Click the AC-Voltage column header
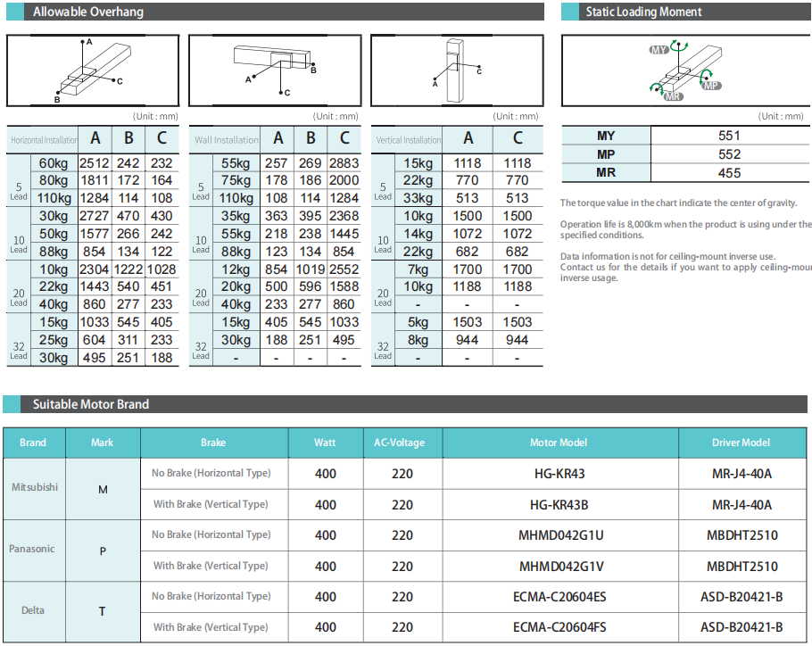Screen dimensions: 812x646 click(x=402, y=443)
